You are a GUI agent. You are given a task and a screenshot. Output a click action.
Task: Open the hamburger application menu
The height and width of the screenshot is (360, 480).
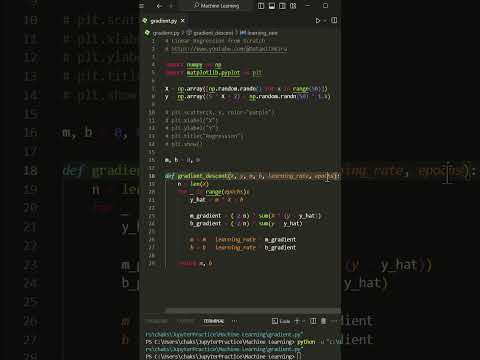pos(141,6)
